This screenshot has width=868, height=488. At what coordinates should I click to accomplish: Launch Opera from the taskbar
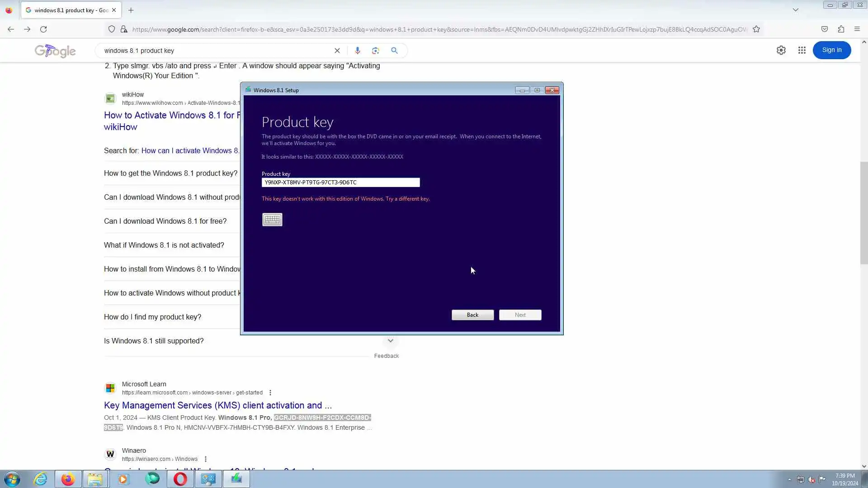(x=180, y=479)
